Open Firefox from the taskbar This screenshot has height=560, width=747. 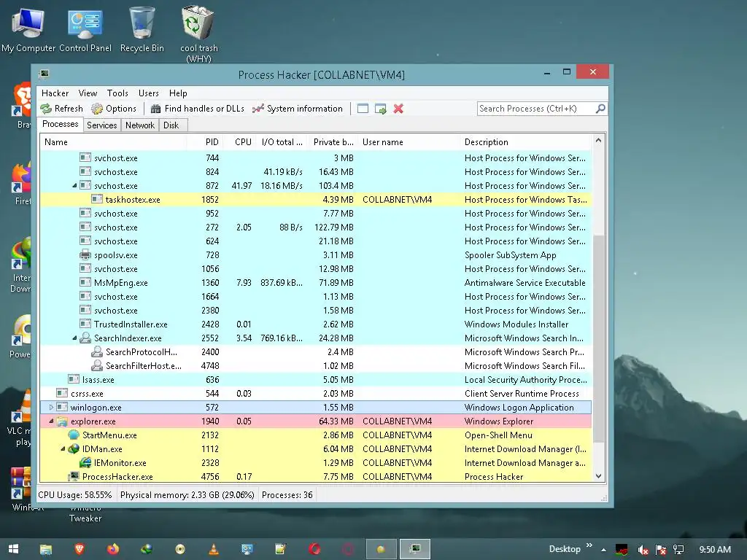[112, 549]
